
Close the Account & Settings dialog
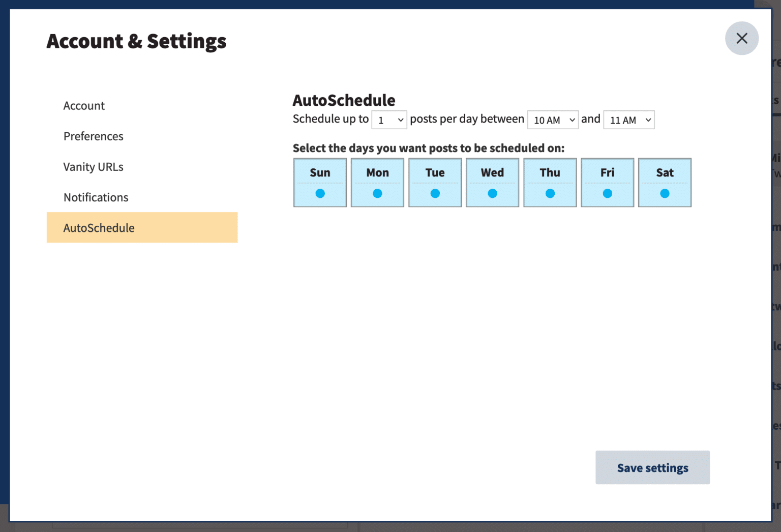741,38
